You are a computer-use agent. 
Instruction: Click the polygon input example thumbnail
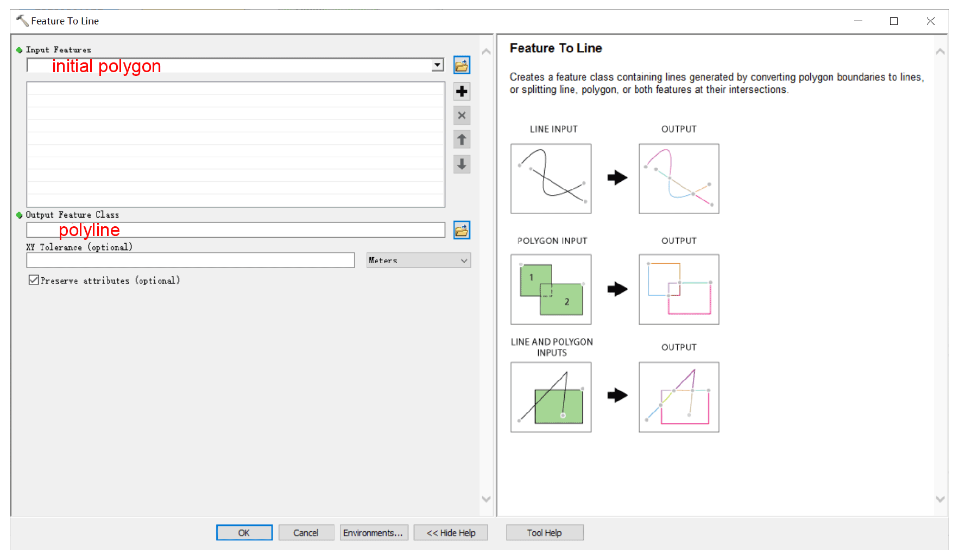(551, 289)
